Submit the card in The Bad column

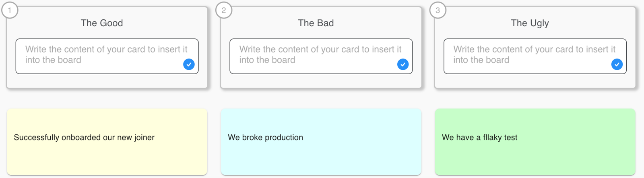click(403, 64)
